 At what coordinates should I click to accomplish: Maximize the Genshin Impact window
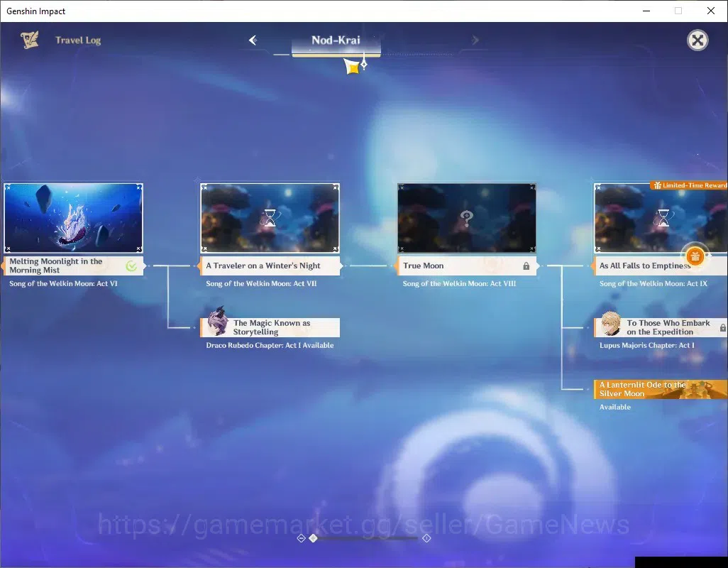tap(678, 11)
